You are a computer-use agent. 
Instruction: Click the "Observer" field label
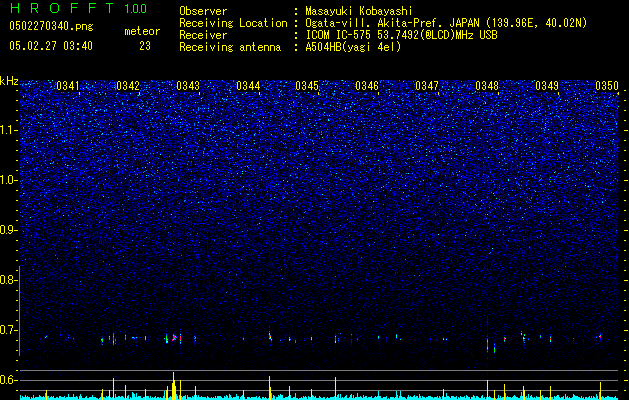(x=203, y=11)
